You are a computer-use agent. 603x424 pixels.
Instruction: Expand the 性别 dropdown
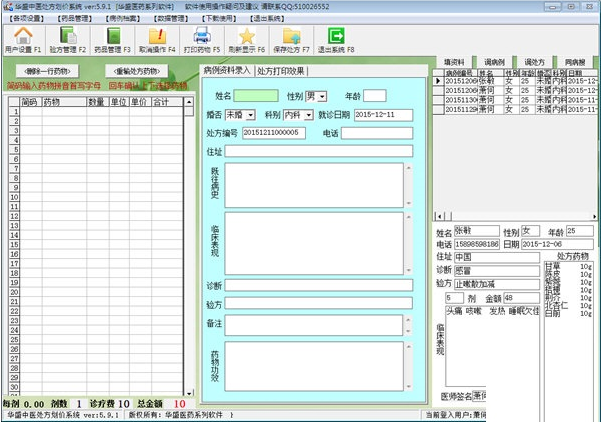coord(323,96)
